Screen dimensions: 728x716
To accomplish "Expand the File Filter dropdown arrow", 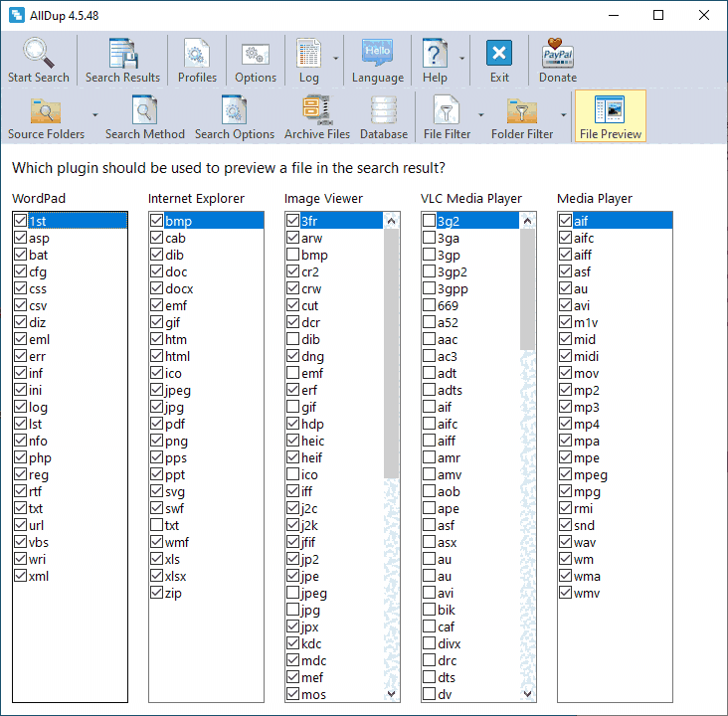I will [480, 114].
